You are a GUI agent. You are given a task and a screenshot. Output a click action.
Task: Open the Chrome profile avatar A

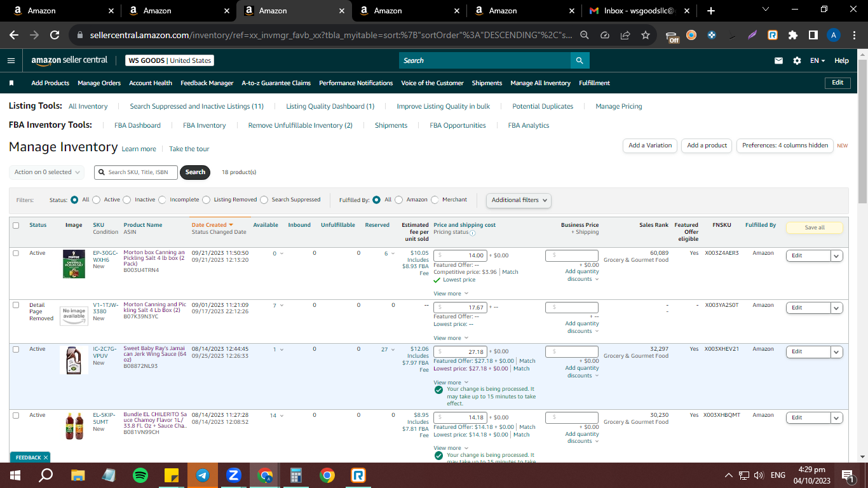[x=834, y=36]
